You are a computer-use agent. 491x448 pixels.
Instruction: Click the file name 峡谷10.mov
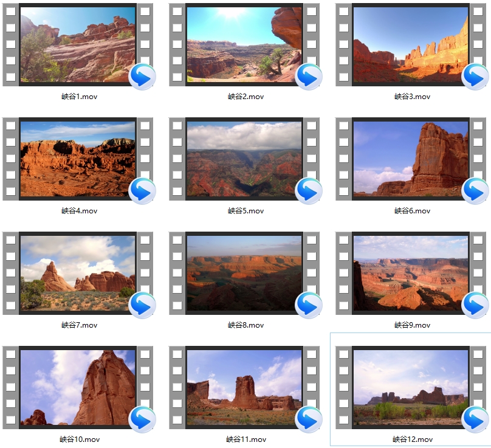pyautogui.click(x=80, y=439)
